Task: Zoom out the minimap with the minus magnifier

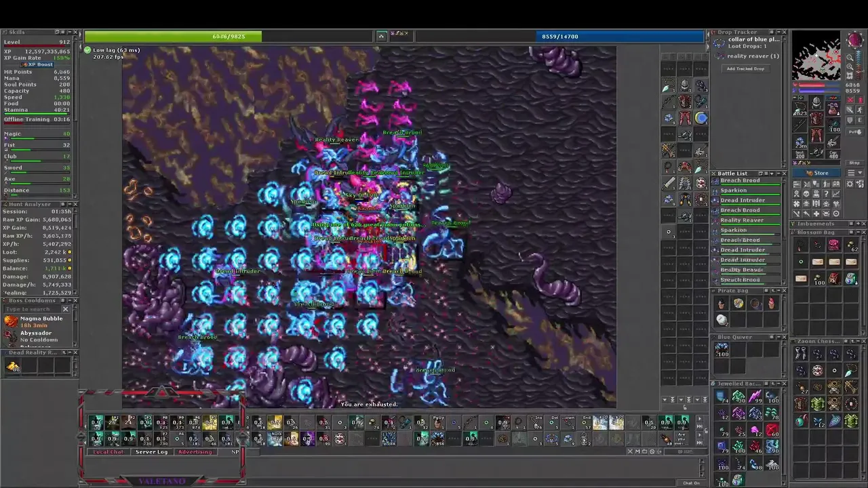Action: (850, 57)
